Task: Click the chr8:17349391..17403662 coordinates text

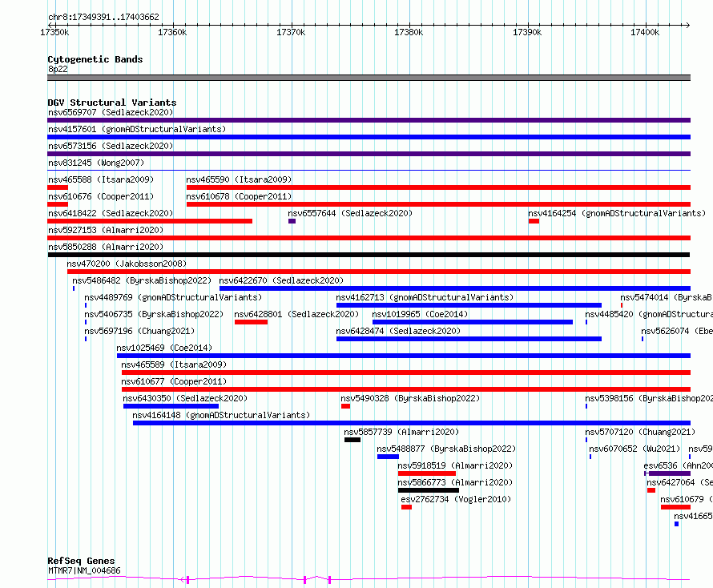Action: pos(103,18)
